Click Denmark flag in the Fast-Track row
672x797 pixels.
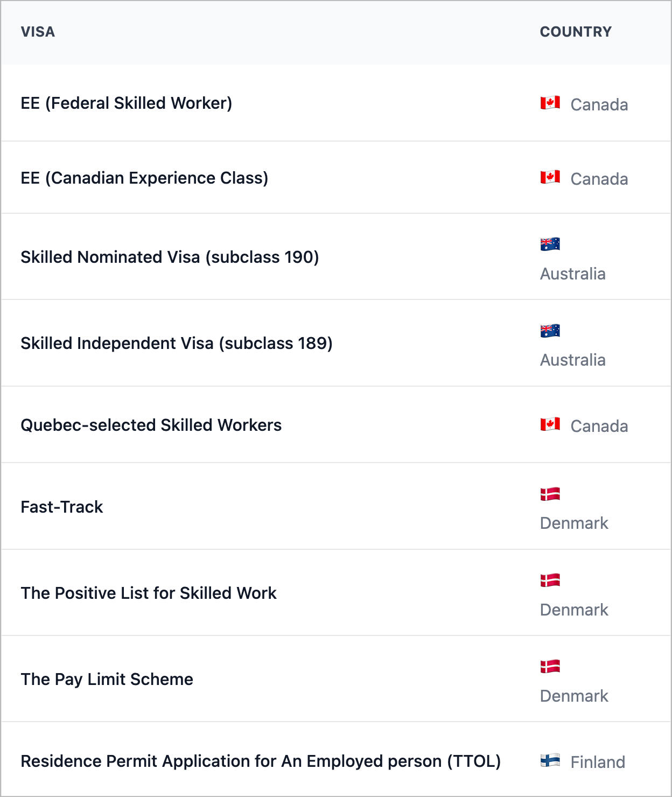coord(550,494)
